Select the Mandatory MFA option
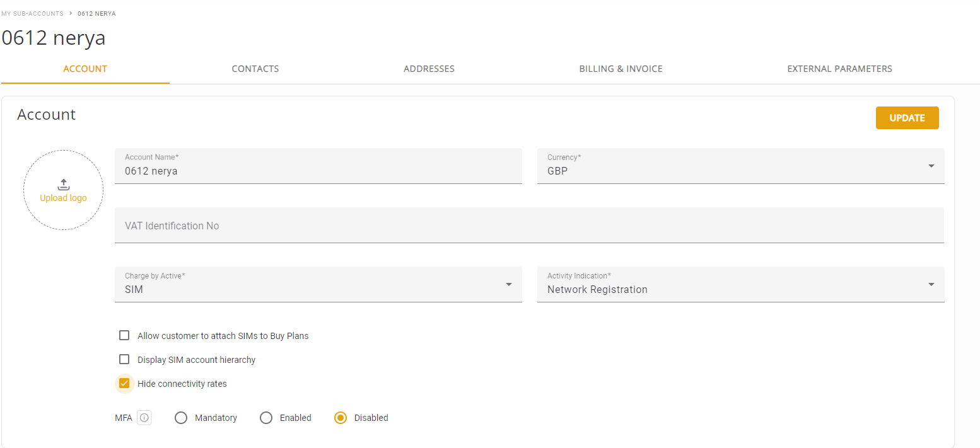Screen dimensions: 980x448 [181, 418]
